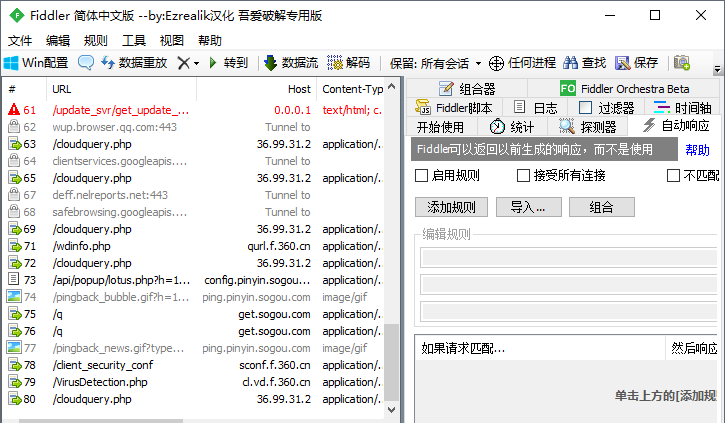Open the comment speech bubble tool

tap(86, 62)
